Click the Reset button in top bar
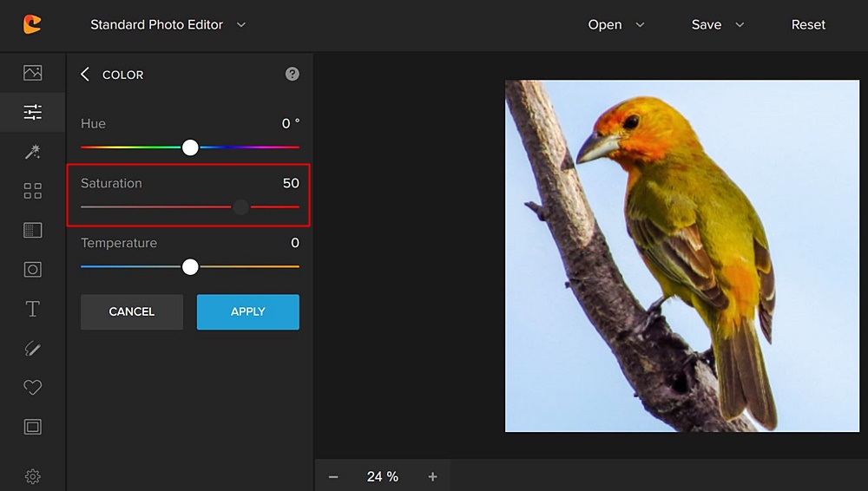Image resolution: width=868 pixels, height=491 pixels. [808, 24]
